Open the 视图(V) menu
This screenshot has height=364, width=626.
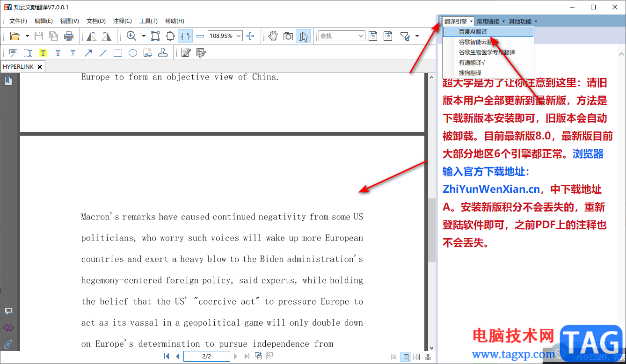(70, 21)
